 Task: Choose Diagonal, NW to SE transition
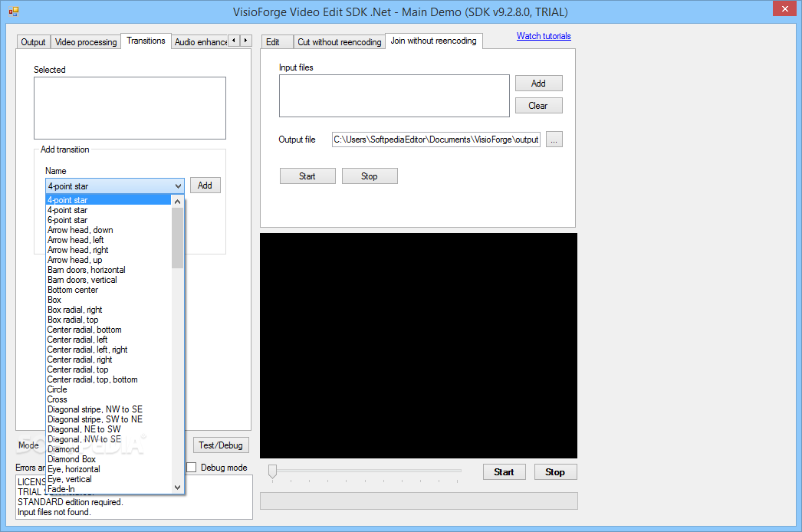(108, 439)
